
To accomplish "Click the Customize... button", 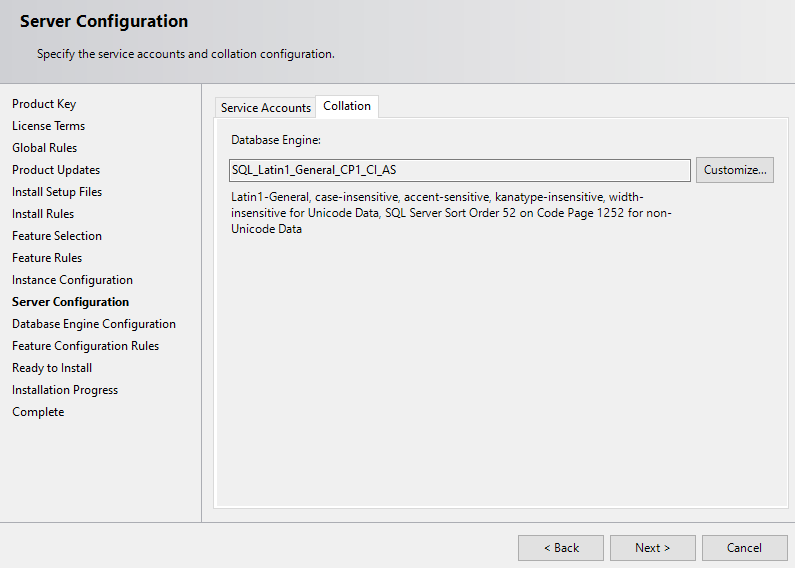I will [x=735, y=170].
